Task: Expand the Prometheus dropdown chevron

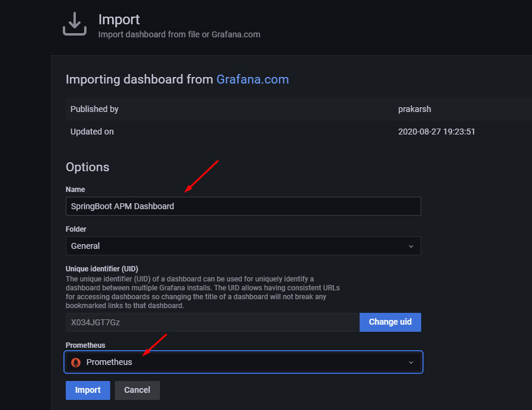Action: pyautogui.click(x=411, y=363)
